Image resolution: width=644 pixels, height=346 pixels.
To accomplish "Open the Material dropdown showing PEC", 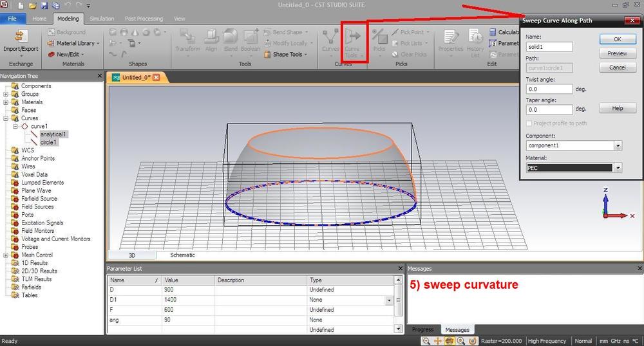I will tap(618, 168).
